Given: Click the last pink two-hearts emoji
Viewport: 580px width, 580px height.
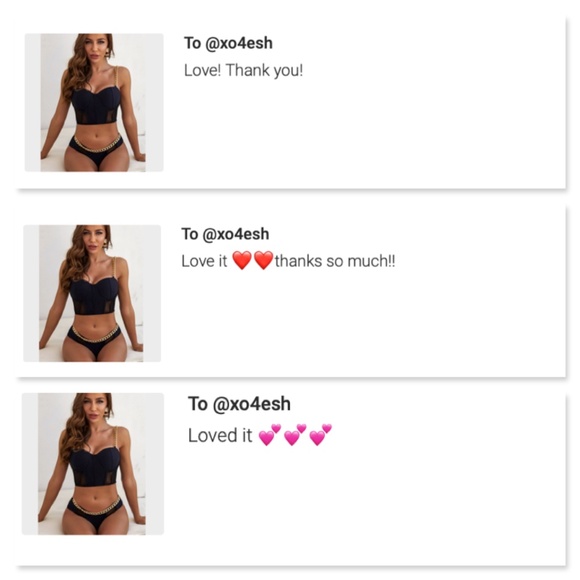Looking at the screenshot, I should click(x=320, y=435).
